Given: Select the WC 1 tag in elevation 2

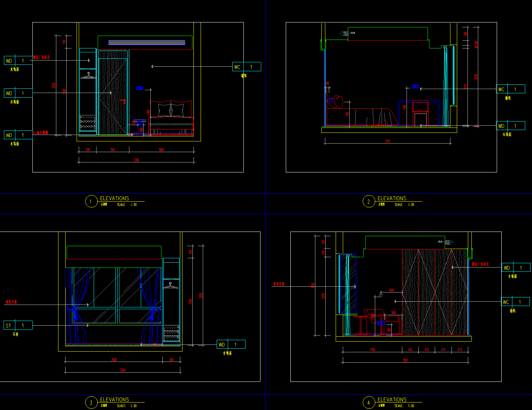Looking at the screenshot, I should click(511, 89).
